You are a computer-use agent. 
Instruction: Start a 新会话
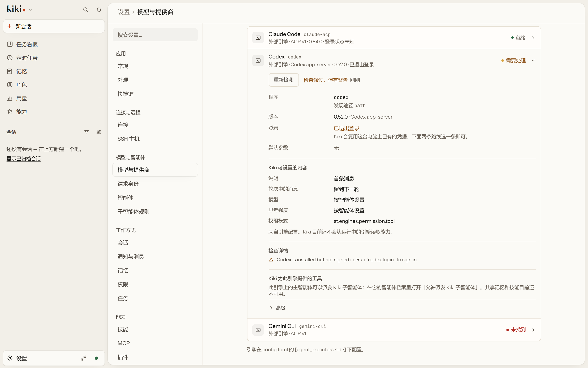pyautogui.click(x=54, y=26)
